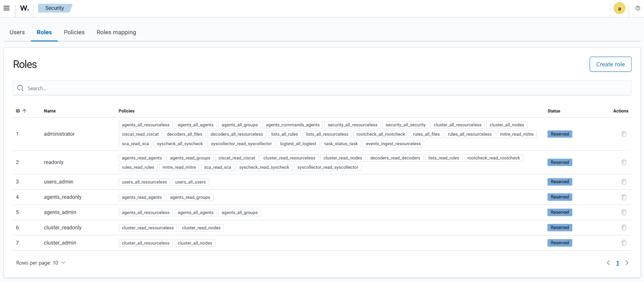The width and height of the screenshot is (644, 282).
Task: Click delete icon for administrator role
Action: coord(624,134)
